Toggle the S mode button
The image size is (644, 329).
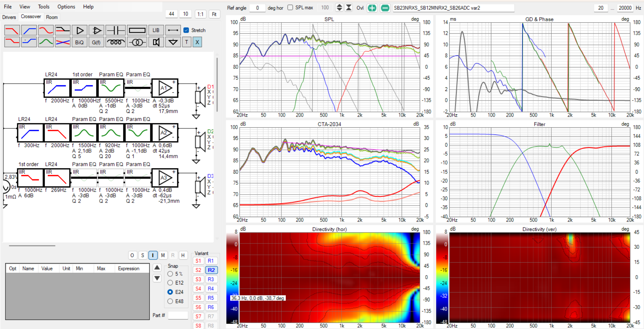tap(143, 255)
